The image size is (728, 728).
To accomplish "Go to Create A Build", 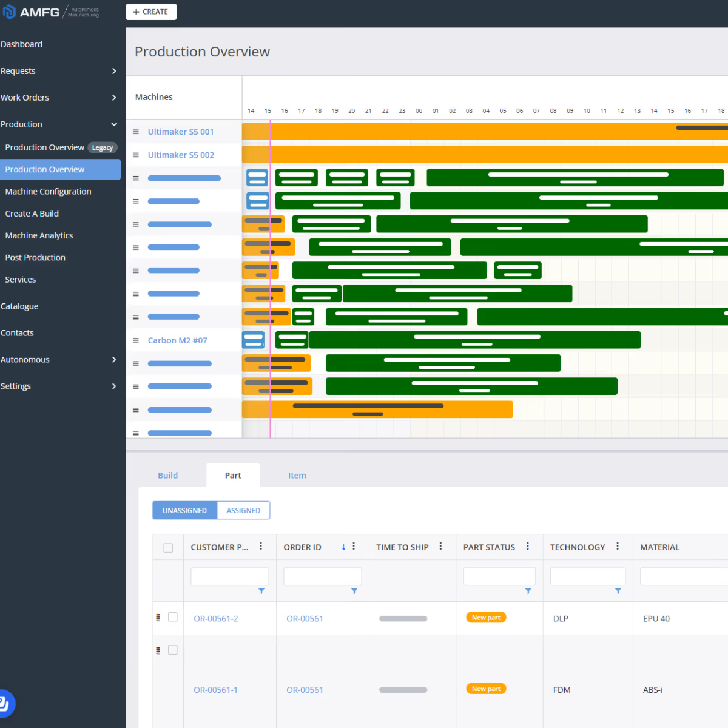I will pyautogui.click(x=32, y=214).
